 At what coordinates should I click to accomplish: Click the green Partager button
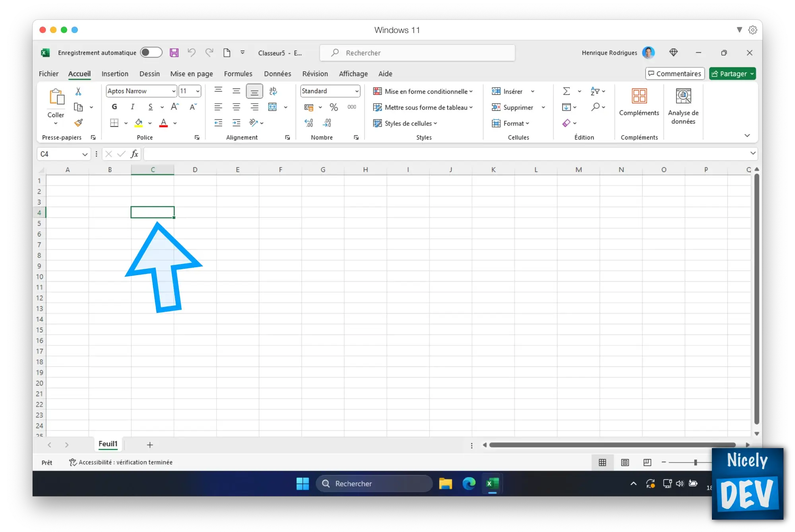tap(732, 74)
